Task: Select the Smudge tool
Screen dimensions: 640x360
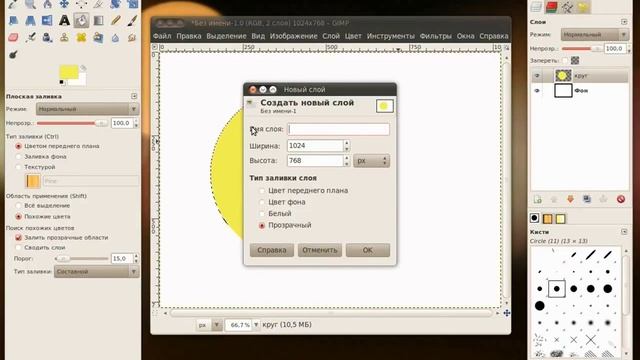Action: [132, 38]
